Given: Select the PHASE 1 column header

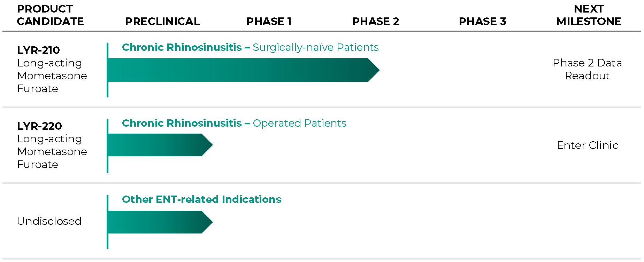Looking at the screenshot, I should pyautogui.click(x=269, y=21).
